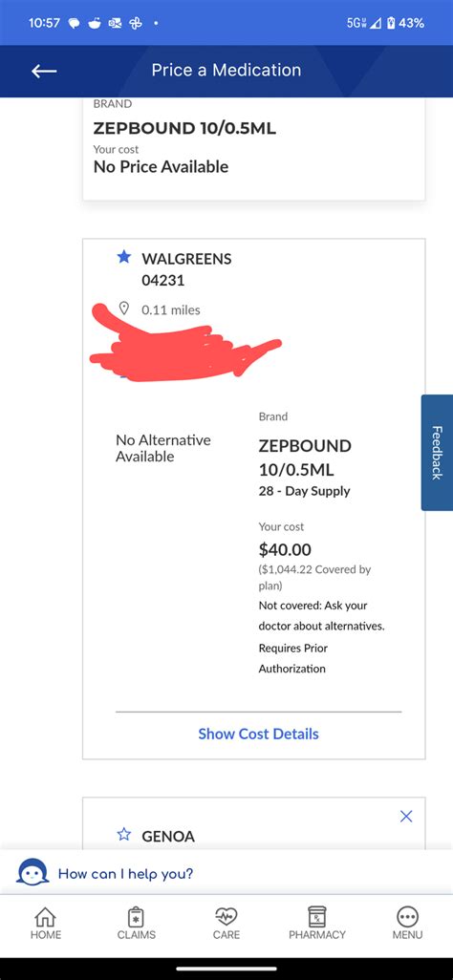The image size is (453, 980).
Task: Tap the $40.00 cost amount
Action: coord(285,550)
